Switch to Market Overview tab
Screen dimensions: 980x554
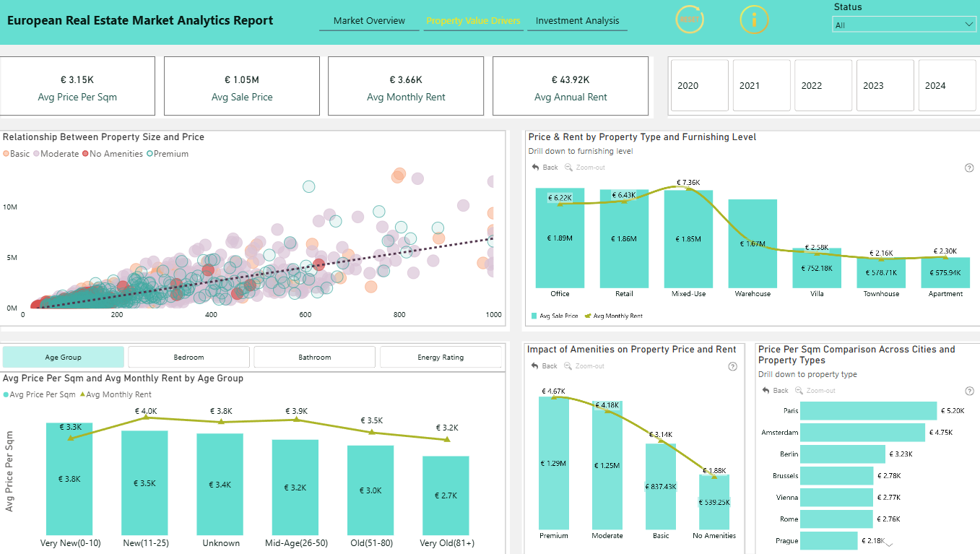click(x=369, y=21)
